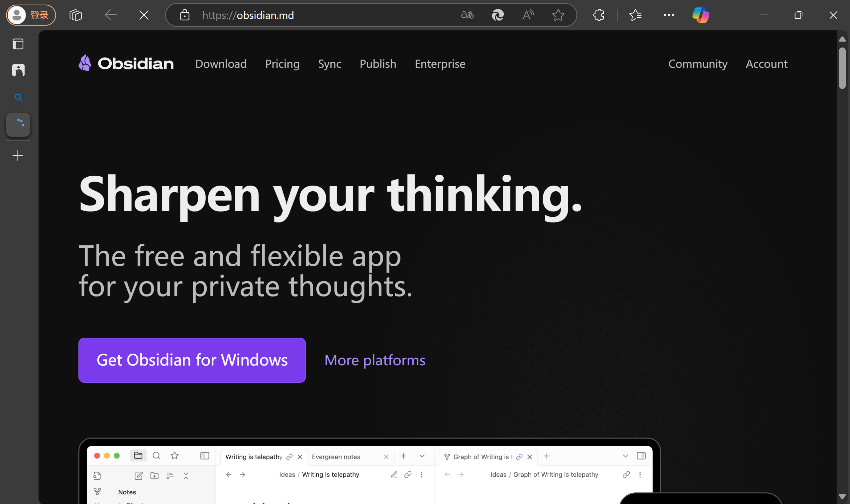Click the Obsidian logo
This screenshot has height=504, width=850.
(126, 63)
